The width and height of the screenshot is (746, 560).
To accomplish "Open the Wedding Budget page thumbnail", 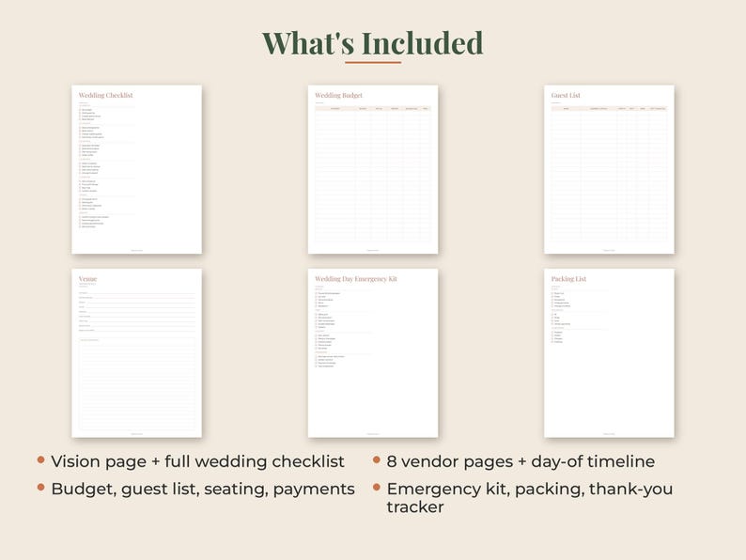I will click(x=373, y=169).
